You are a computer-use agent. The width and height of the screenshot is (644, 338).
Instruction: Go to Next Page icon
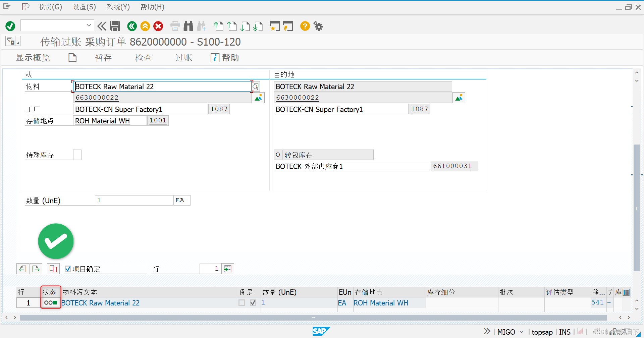pos(245,26)
